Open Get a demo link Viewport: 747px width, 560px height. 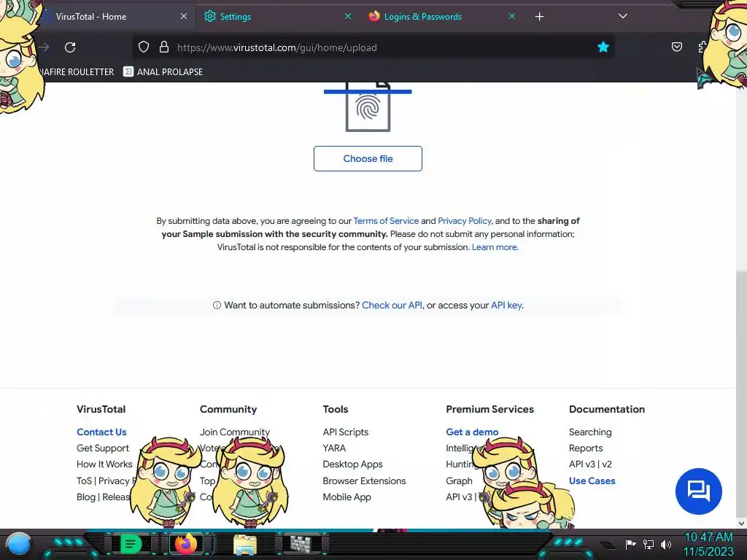tap(472, 432)
